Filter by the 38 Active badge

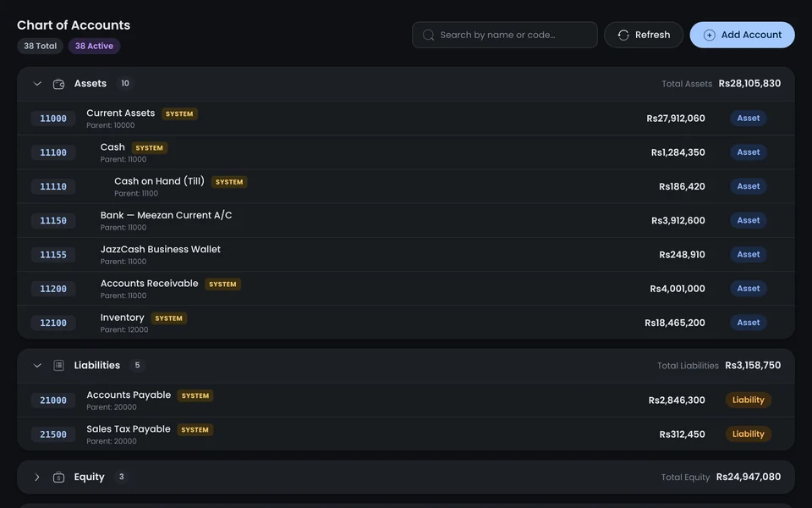[94, 46]
